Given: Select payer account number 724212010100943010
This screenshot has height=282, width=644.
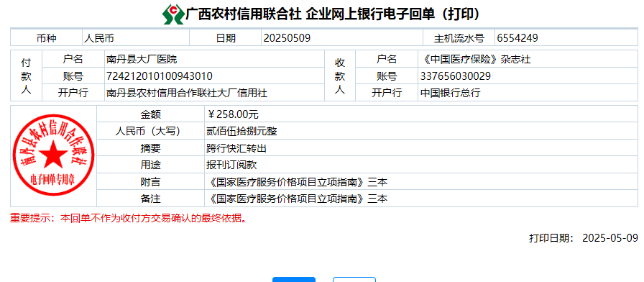Looking at the screenshot, I should 160,76.
